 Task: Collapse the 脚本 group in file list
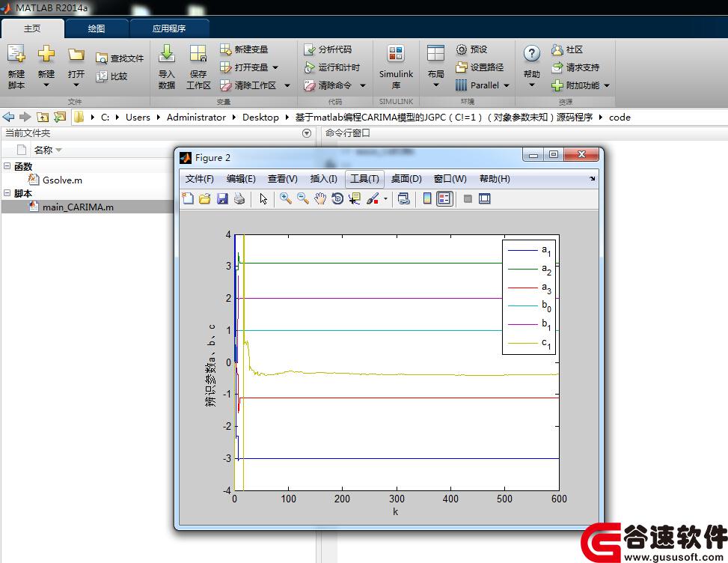point(7,192)
